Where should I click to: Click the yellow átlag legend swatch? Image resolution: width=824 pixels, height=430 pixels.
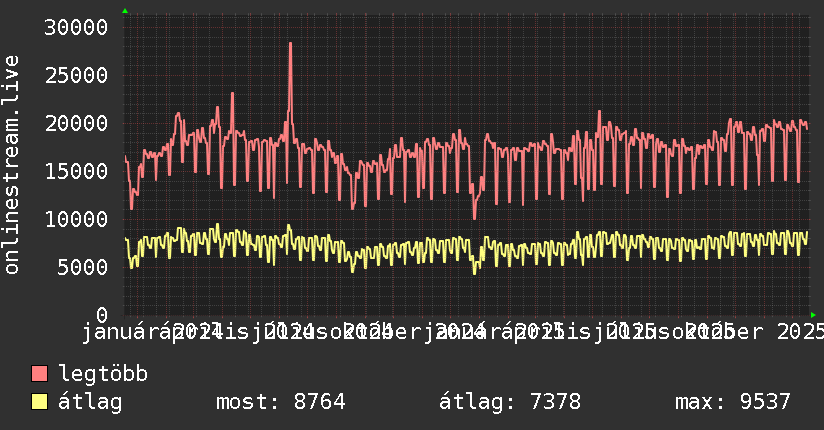pyautogui.click(x=39, y=402)
